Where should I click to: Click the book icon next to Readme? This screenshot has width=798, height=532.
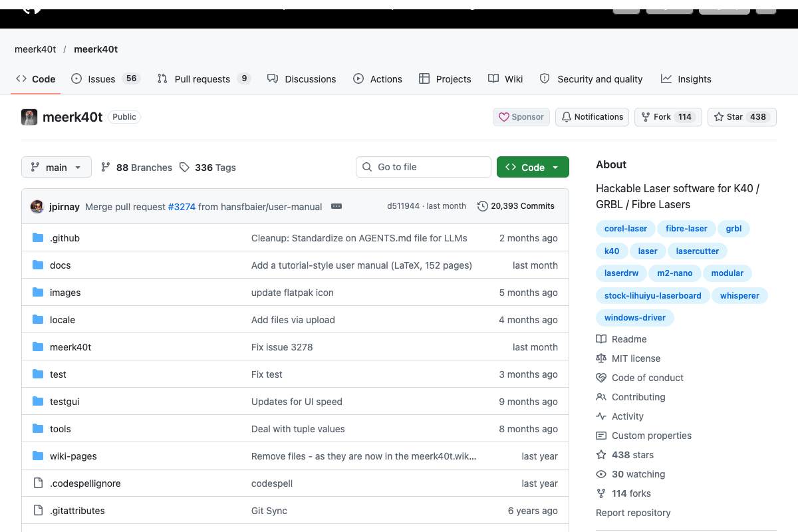pos(601,339)
